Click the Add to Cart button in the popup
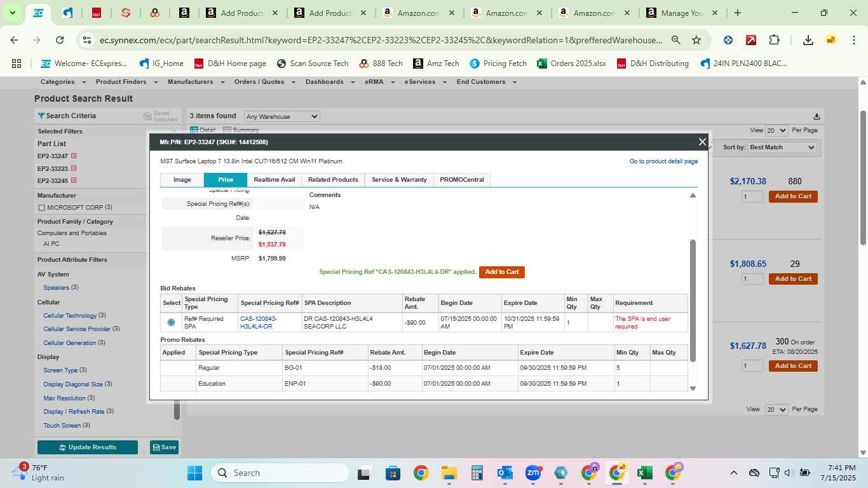868x488 pixels. pyautogui.click(x=502, y=272)
